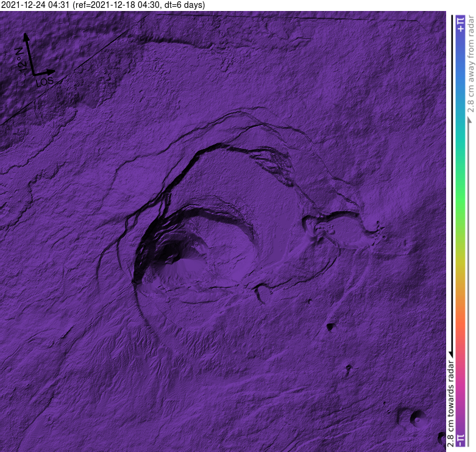This screenshot has height=452, width=476.
Task: Click the small pit crater southeast of caldera
Action: pyautogui.click(x=330, y=327)
